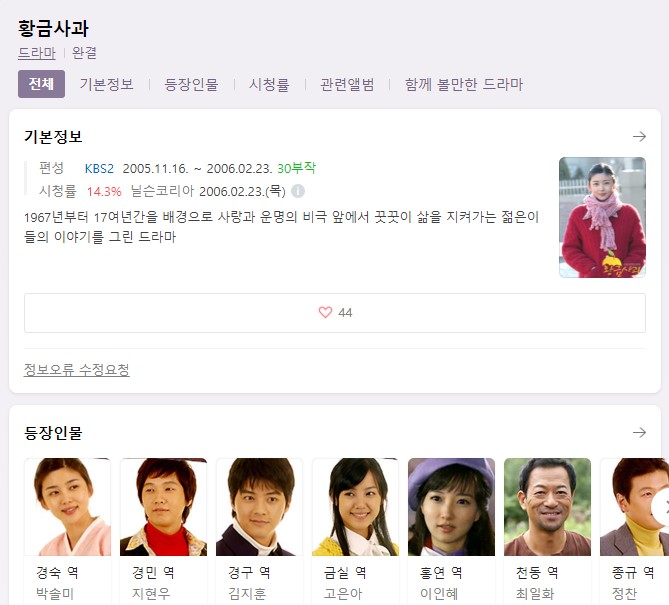Show next cast members with carousel arrow
This screenshot has height=605, width=669.
[660, 508]
